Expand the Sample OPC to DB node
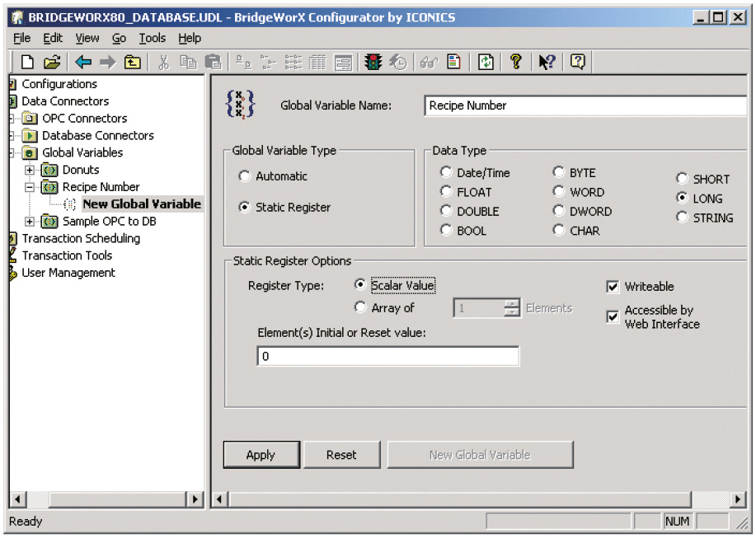756x538 pixels. pyautogui.click(x=30, y=222)
